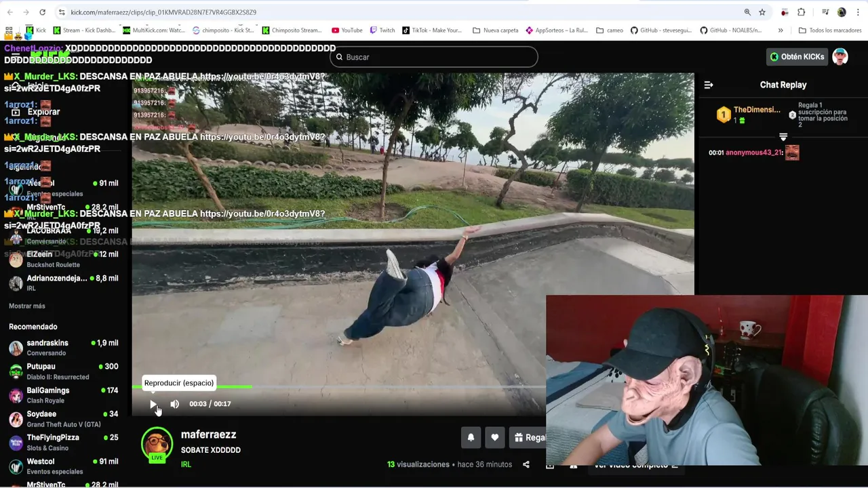Focus the Buscar search field

(x=434, y=57)
